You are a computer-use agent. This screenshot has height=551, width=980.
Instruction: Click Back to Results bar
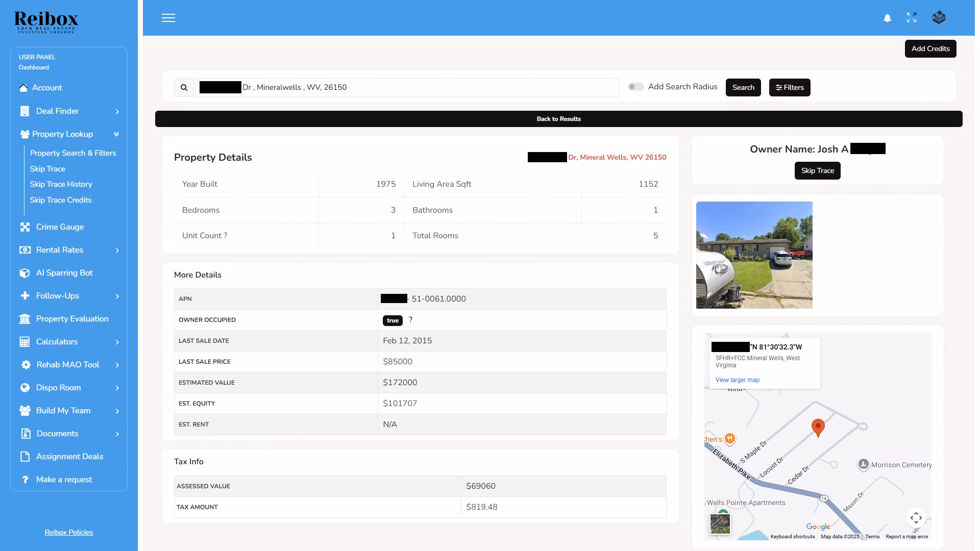coord(558,119)
